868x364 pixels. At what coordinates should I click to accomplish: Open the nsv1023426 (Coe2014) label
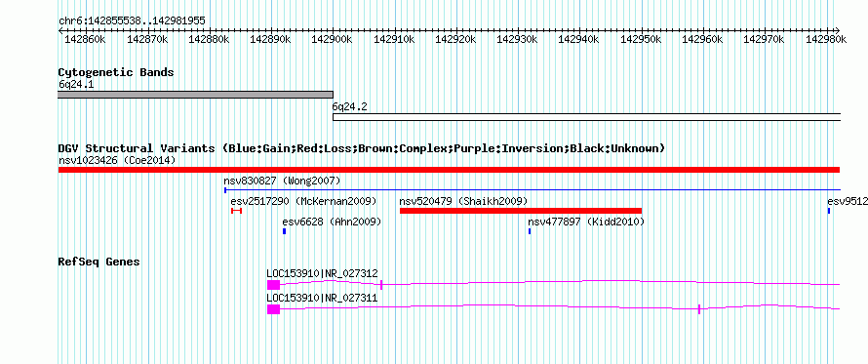[117, 161]
